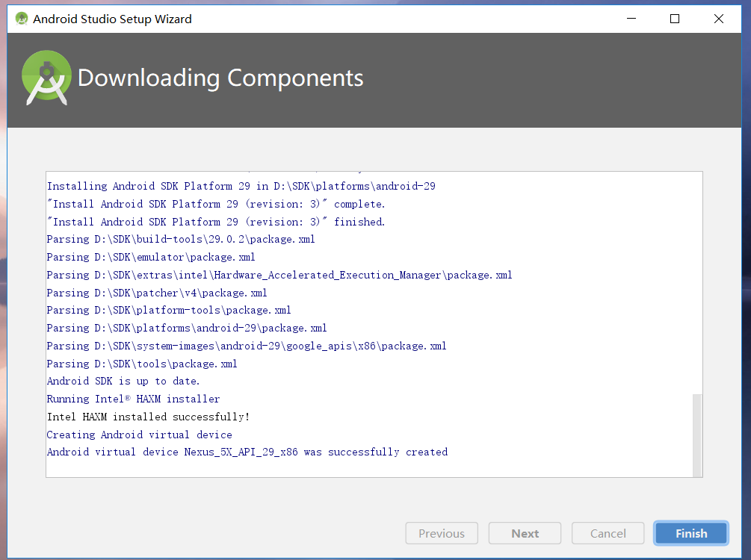This screenshot has width=751, height=560.
Task: Click the Android Studio logo in the header banner
Action: (46, 77)
